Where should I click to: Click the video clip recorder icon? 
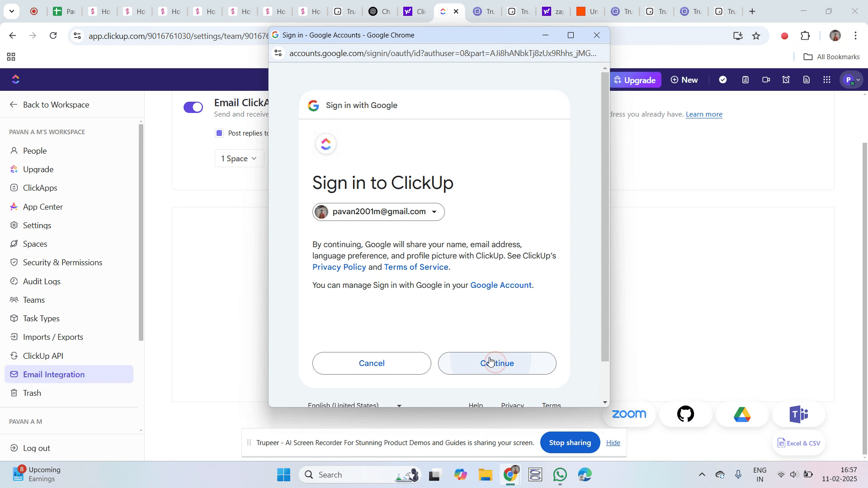tap(766, 80)
